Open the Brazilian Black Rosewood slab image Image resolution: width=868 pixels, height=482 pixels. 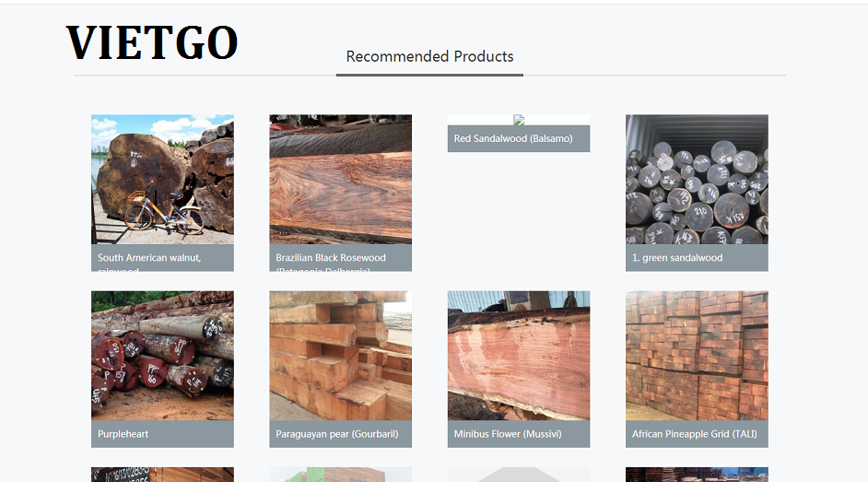click(340, 180)
